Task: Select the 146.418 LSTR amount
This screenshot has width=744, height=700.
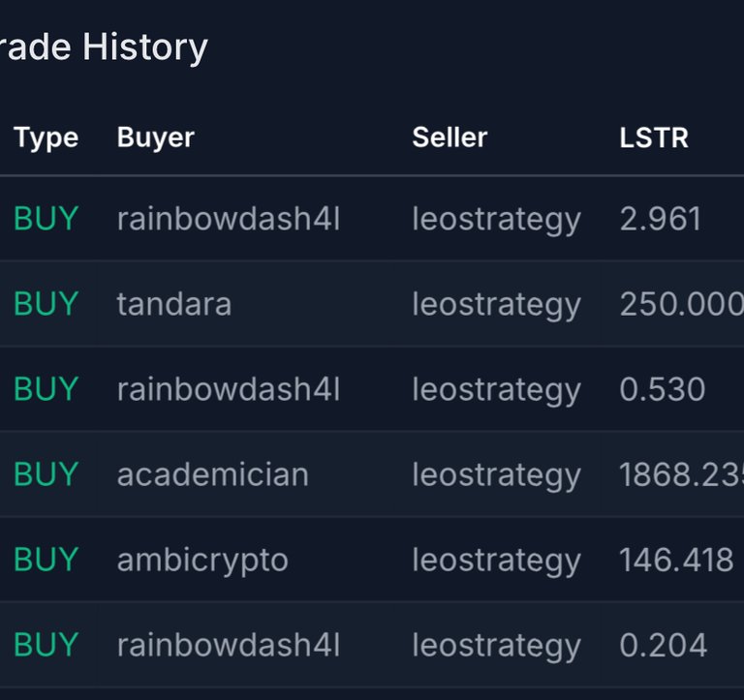Action: point(676,560)
